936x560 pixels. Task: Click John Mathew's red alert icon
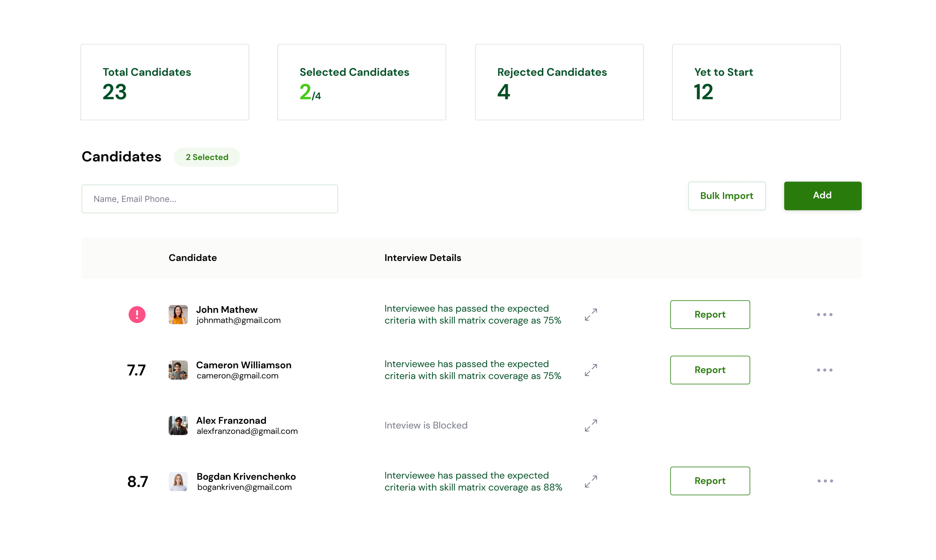137,314
